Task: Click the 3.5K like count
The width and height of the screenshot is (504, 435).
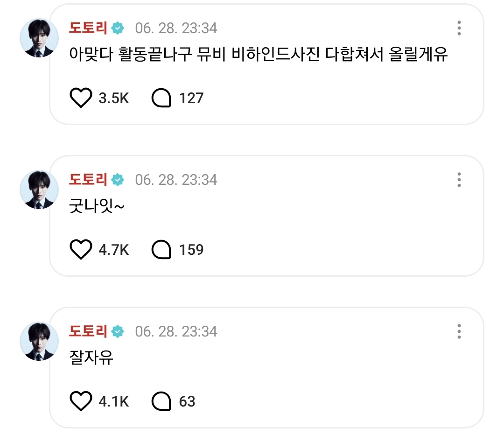Action: (113, 98)
